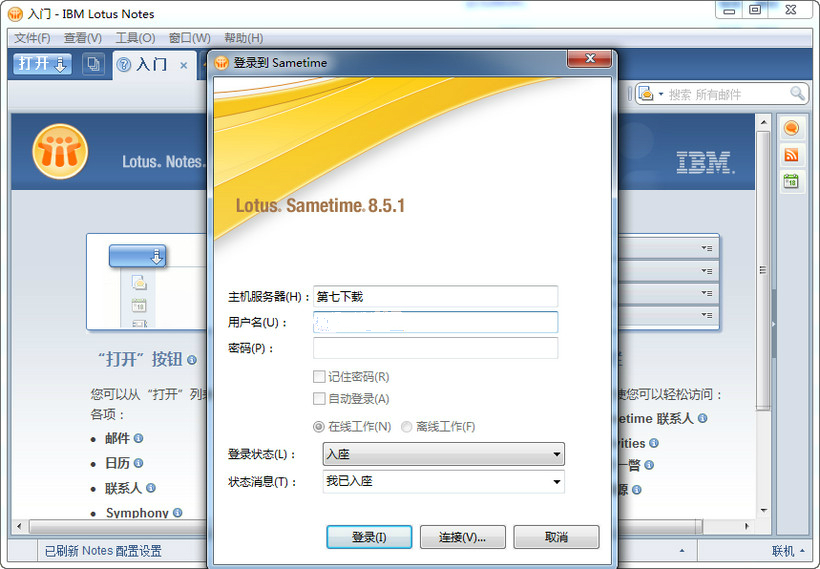Click the mail icon in preview illustration
The image size is (820, 569).
[x=139, y=282]
